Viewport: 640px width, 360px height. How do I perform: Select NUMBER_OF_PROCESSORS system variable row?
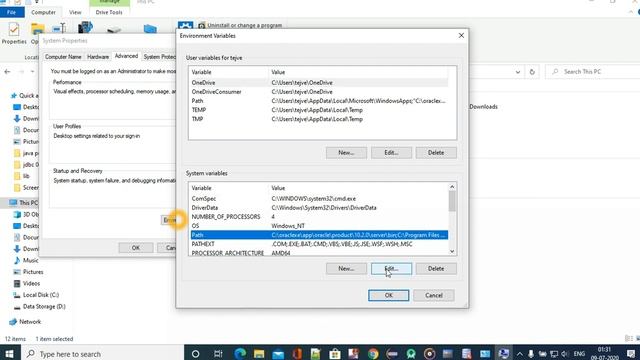pyautogui.click(x=319, y=217)
